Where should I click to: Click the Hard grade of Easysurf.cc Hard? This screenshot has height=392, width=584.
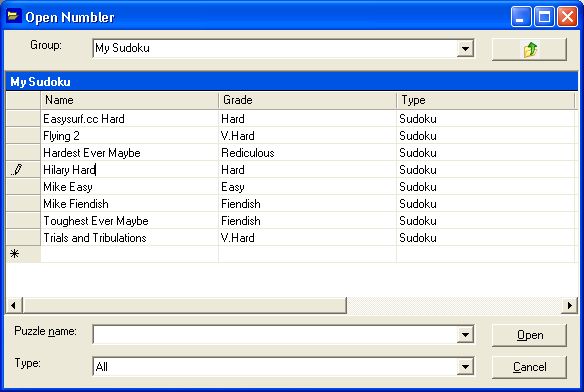307,119
